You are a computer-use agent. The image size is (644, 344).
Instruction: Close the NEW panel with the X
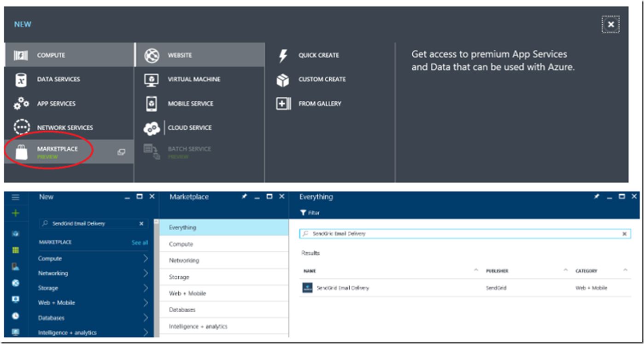pos(611,24)
